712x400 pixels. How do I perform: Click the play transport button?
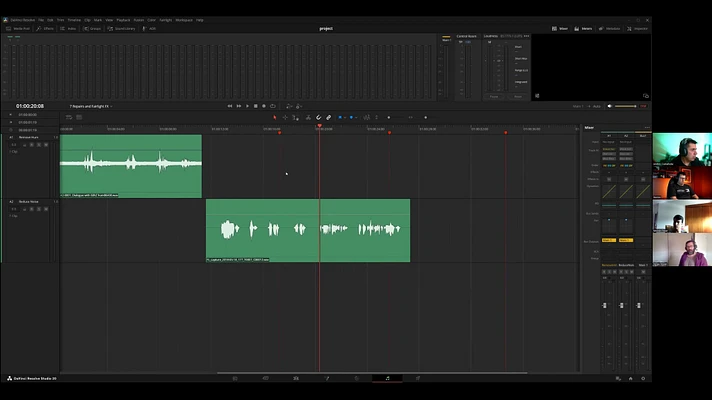coord(247,106)
